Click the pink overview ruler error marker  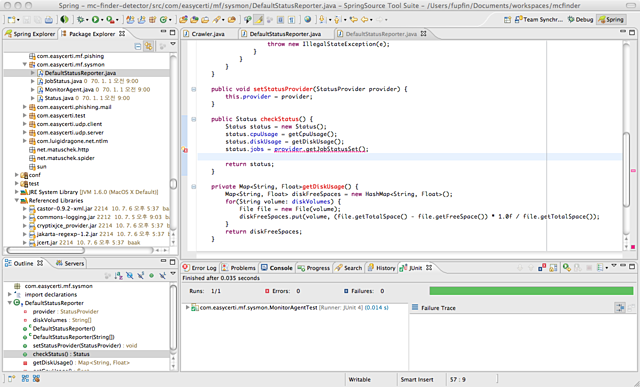(633, 170)
